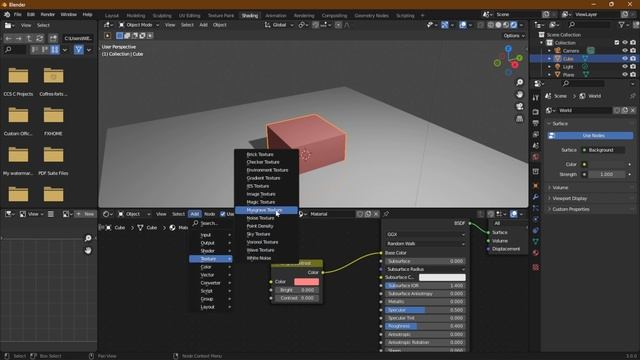Open the Object Mode dropdown
The image size is (640, 360).
click(x=139, y=25)
